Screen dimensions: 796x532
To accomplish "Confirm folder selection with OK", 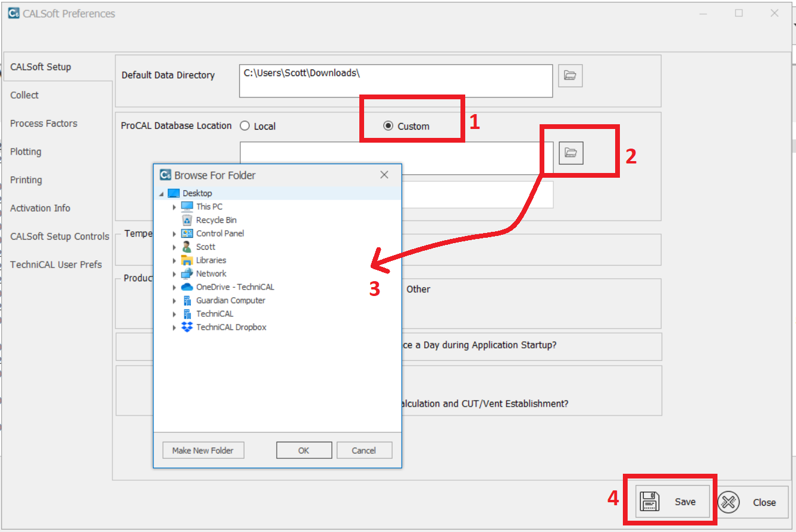I will pos(304,451).
